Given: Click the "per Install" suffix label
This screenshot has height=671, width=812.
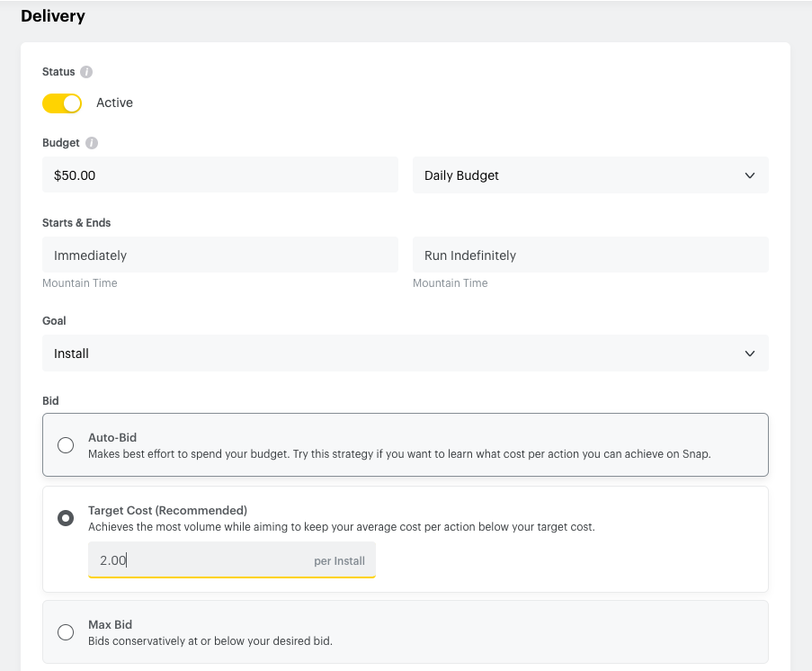Looking at the screenshot, I should (x=339, y=561).
